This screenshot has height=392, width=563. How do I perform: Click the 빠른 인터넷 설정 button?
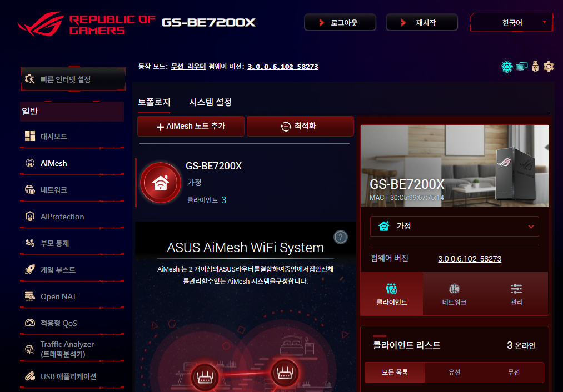73,79
